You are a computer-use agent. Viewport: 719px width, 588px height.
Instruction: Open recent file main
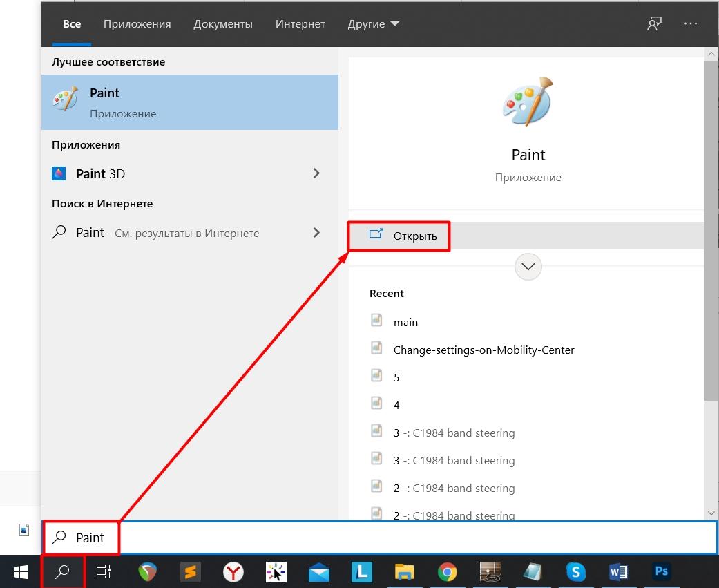(406, 323)
